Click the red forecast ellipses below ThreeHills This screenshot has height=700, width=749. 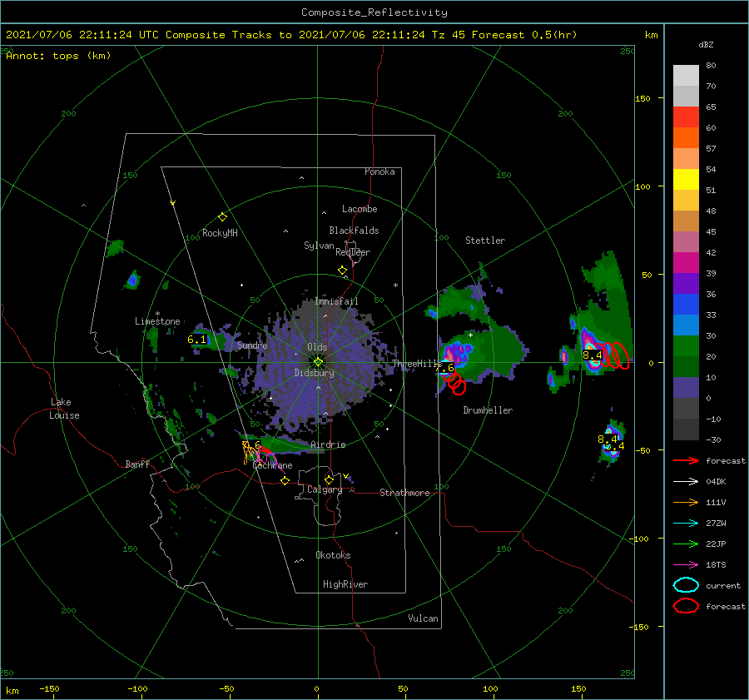(x=454, y=383)
